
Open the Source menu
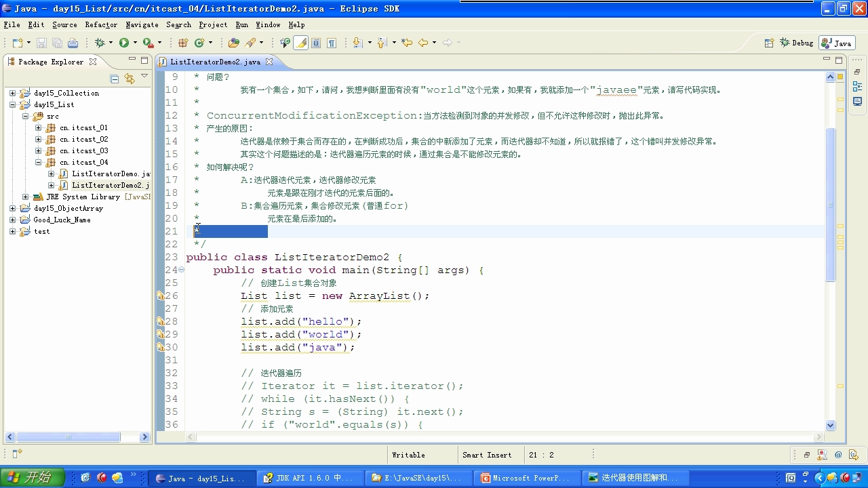tap(64, 24)
